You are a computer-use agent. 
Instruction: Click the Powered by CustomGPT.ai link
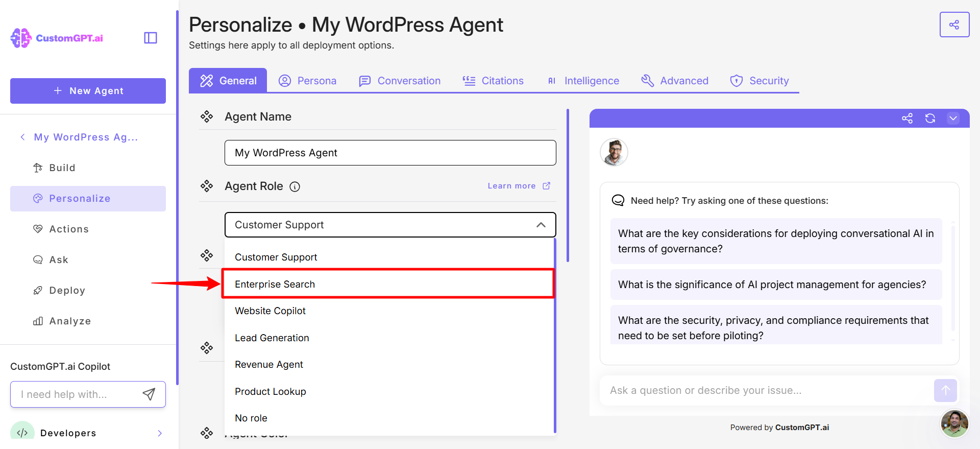point(779,428)
